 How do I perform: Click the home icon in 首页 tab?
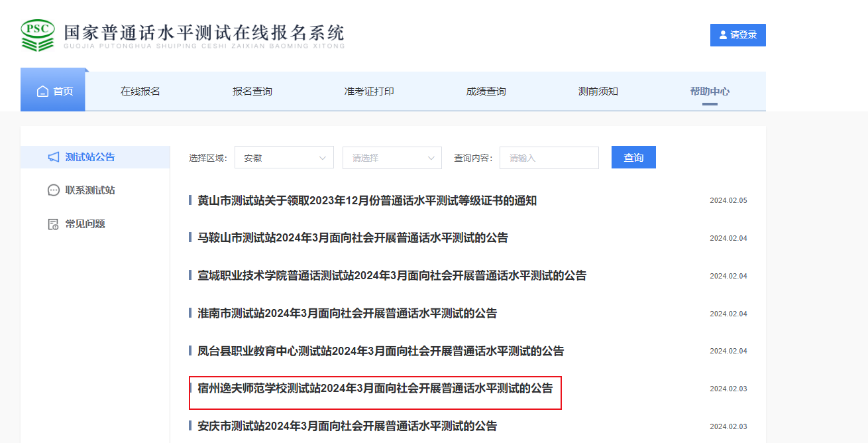(x=42, y=92)
